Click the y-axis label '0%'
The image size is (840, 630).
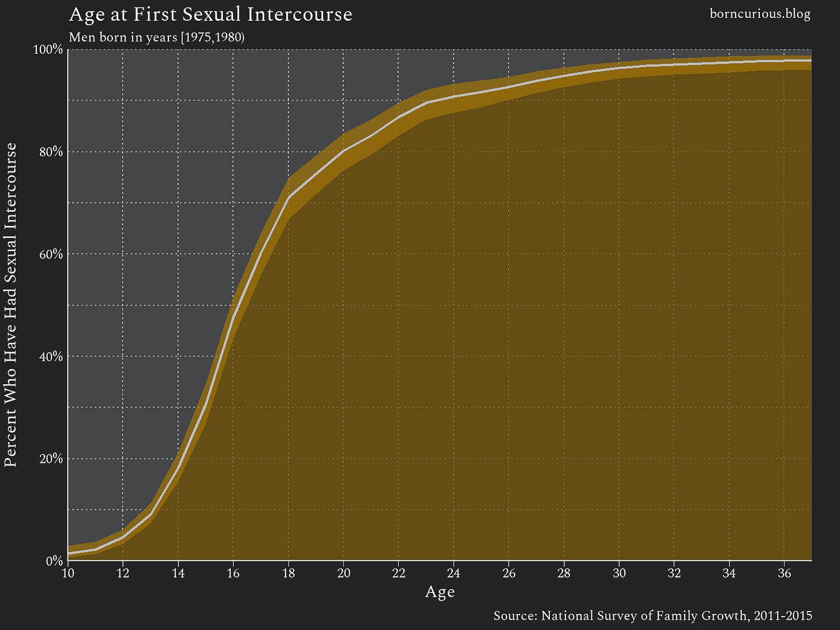point(54,561)
